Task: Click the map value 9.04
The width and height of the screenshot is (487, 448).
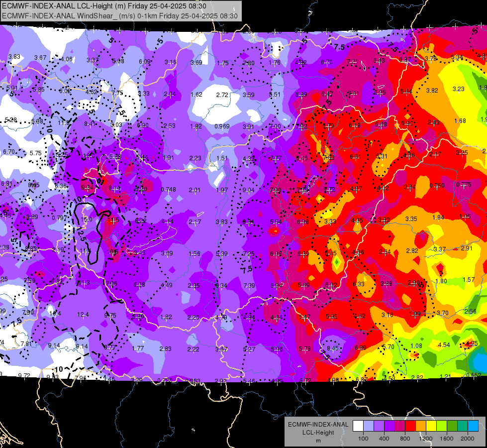Action: [x=248, y=190]
